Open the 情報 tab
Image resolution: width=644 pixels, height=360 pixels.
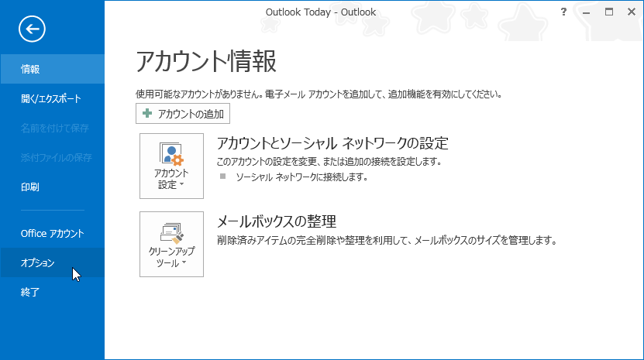pyautogui.click(x=52, y=69)
